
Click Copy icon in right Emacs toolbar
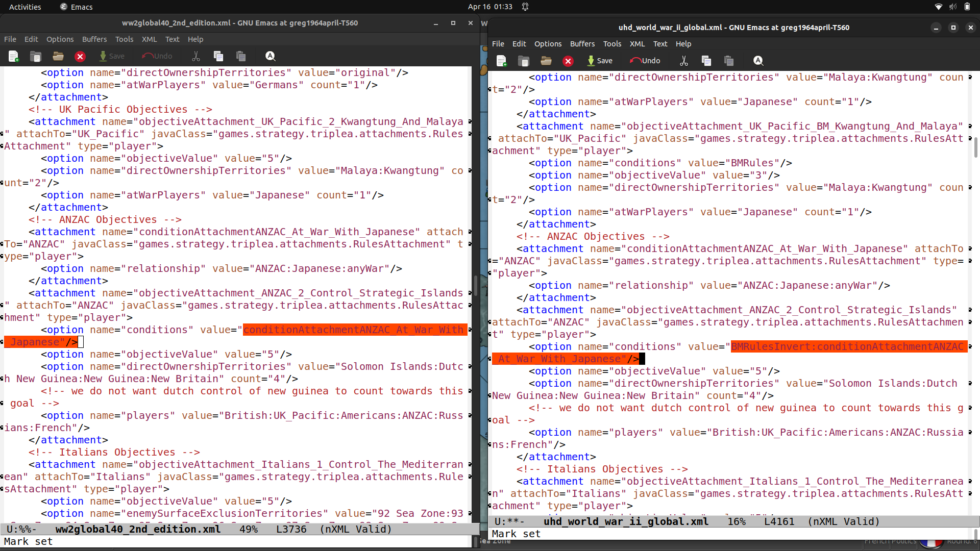click(x=706, y=61)
